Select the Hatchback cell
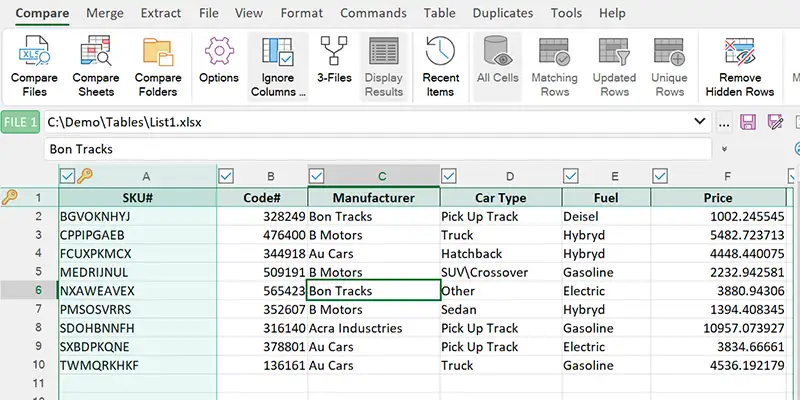The width and height of the screenshot is (800, 400). [501, 254]
